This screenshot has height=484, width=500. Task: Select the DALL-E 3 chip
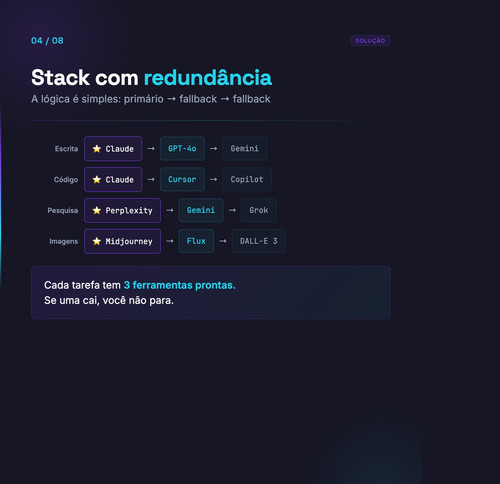[258, 241]
